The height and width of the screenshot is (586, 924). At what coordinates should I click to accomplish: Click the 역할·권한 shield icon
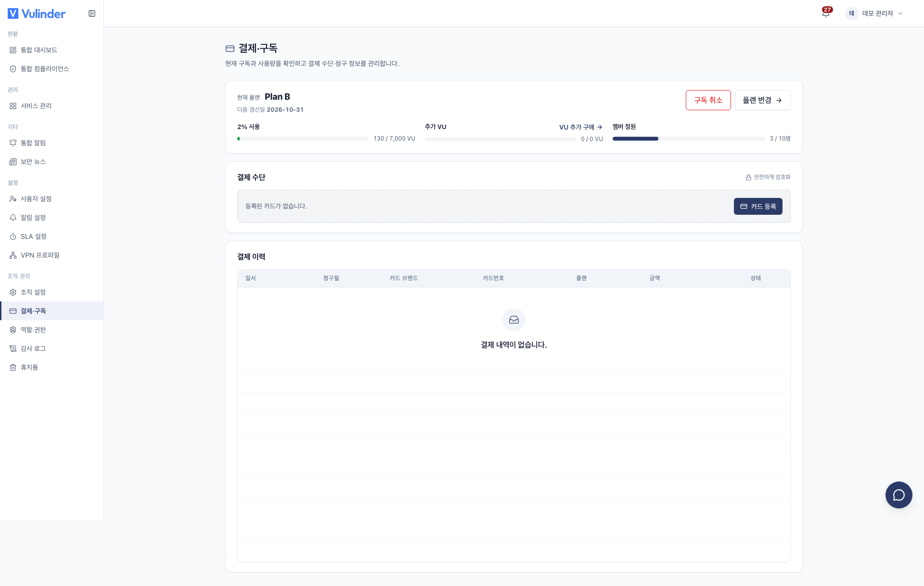(x=13, y=330)
